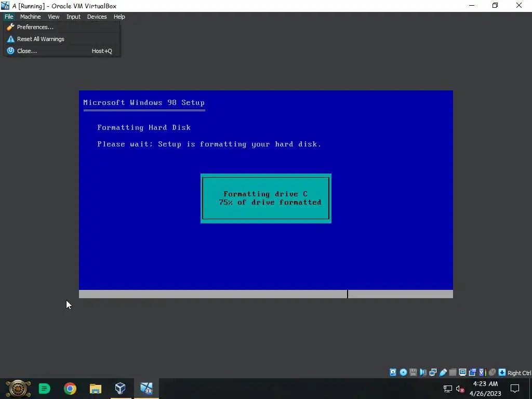Switch to VirtualBox Manager on taskbar
Viewport: 532px width, 399px height.
pos(121,389)
